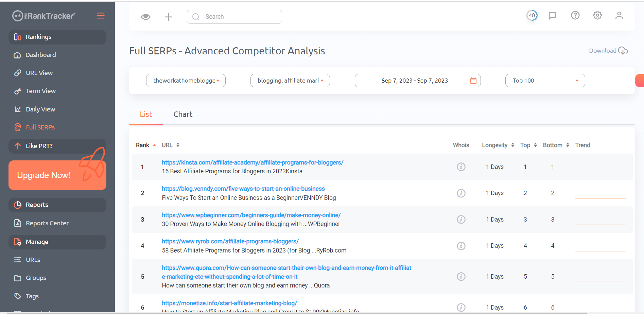Click Whois info icon for ryrob row

pos(461,246)
